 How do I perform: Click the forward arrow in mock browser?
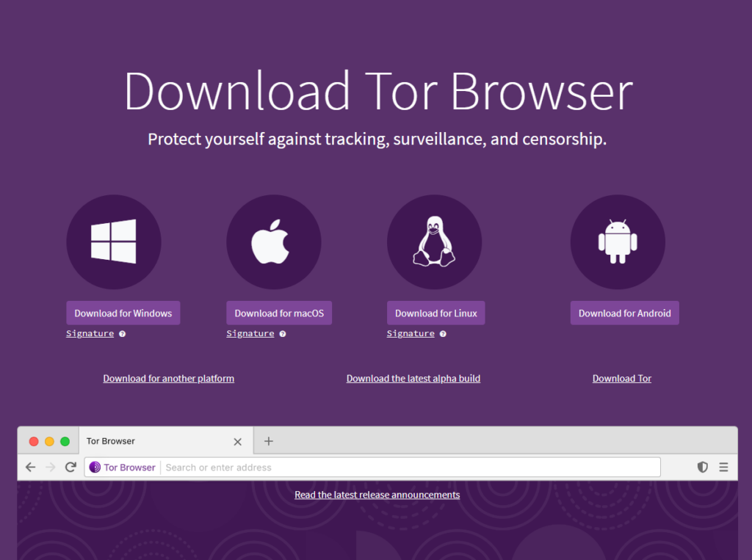[51, 467]
